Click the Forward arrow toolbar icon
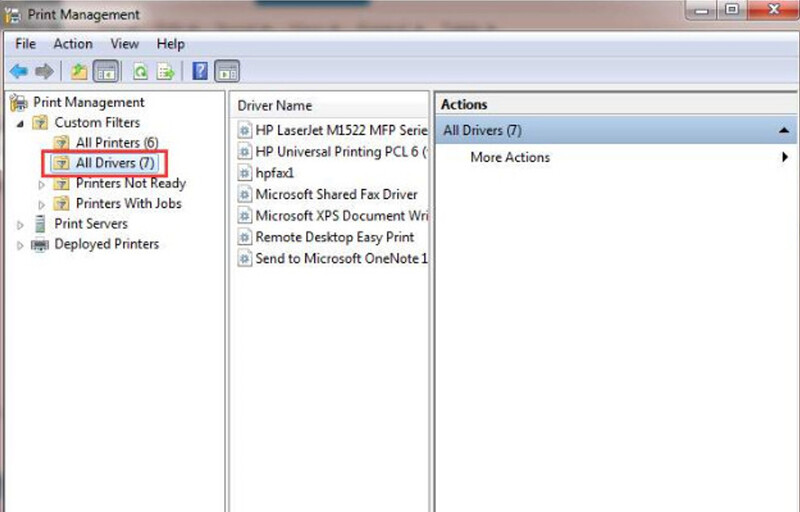 pos(44,71)
